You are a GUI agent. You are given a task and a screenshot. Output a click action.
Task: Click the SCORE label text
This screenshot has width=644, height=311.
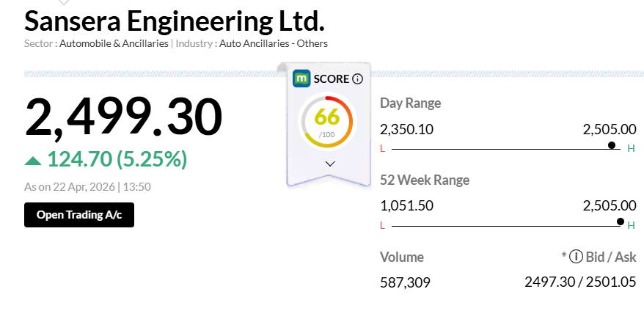(332, 79)
